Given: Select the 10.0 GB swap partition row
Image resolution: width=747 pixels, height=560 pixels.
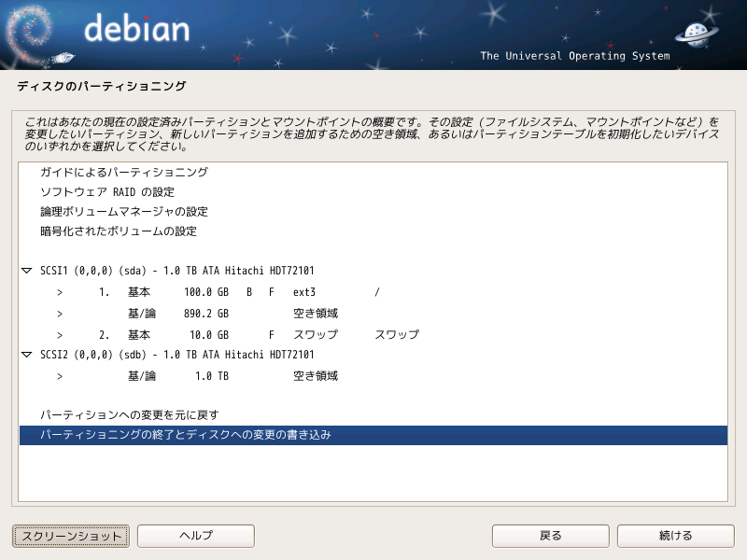Looking at the screenshot, I should (373, 335).
